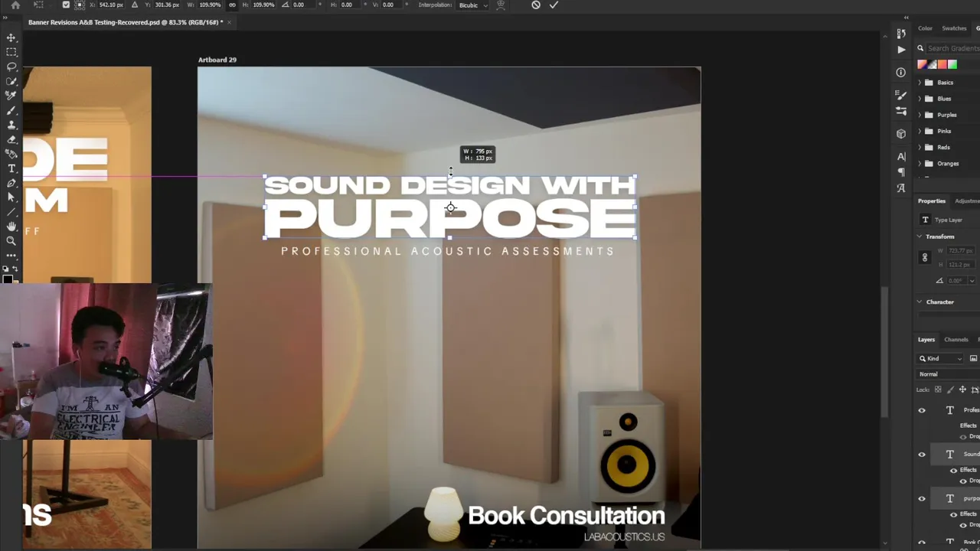Switch to the Adjustments tab
980x551 pixels.
967,201
